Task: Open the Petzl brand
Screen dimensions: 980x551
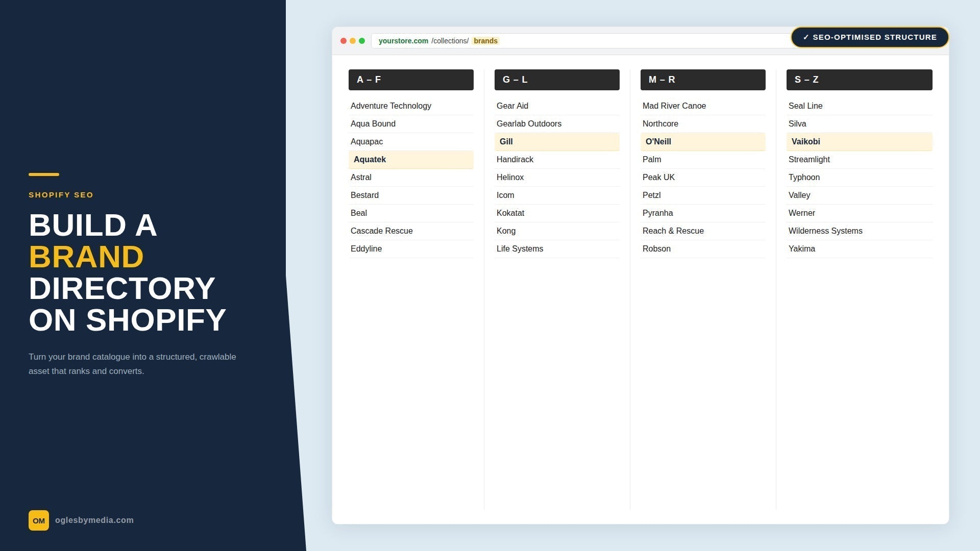Action: (x=703, y=195)
